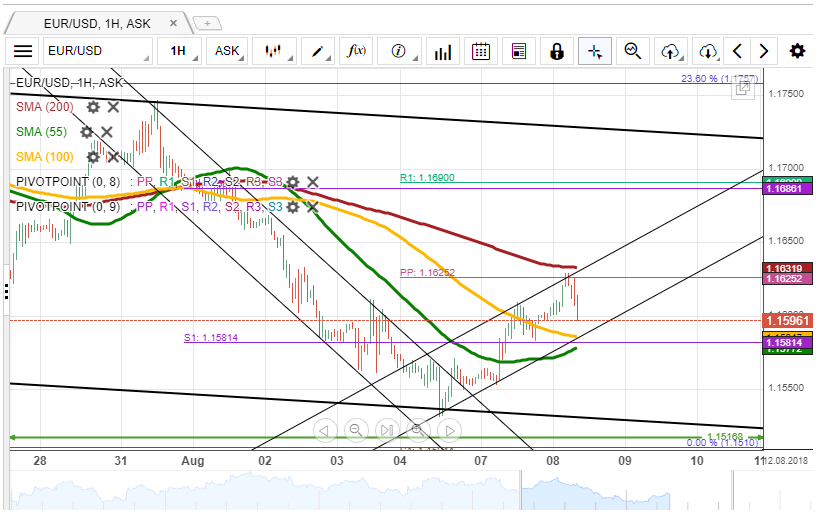Viewport: 816px width, 514px height.
Task: Toggle the chart lock icon
Action: coord(557,51)
